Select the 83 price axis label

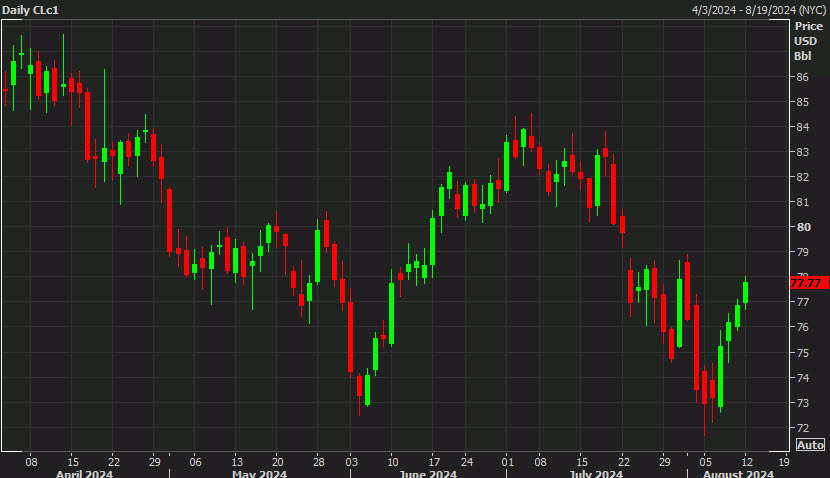click(x=802, y=152)
